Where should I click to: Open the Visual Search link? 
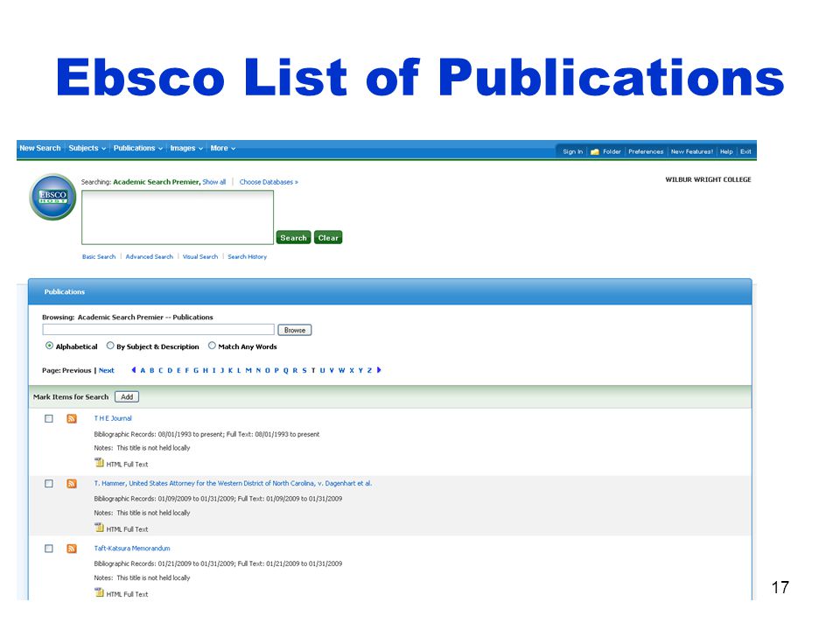point(200,256)
